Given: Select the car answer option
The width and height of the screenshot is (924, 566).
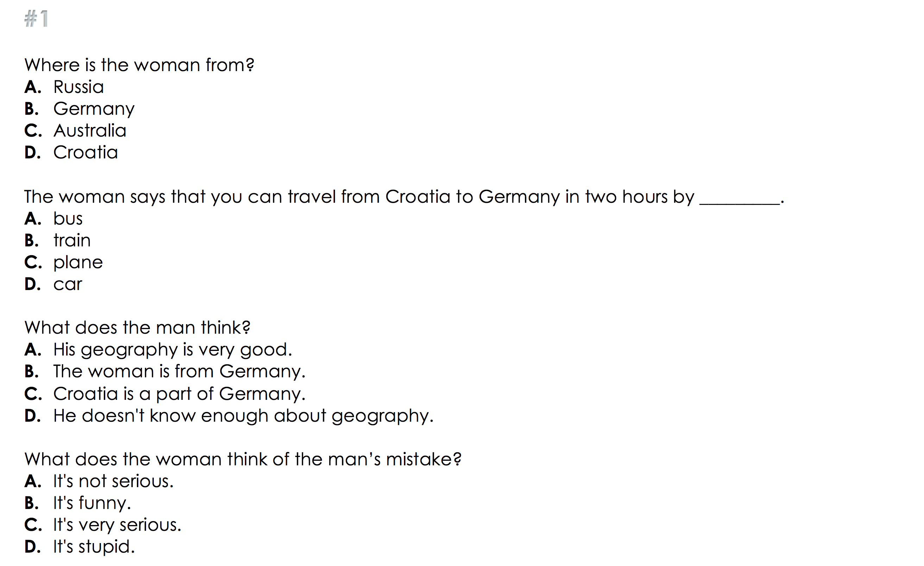Looking at the screenshot, I should coord(68,284).
